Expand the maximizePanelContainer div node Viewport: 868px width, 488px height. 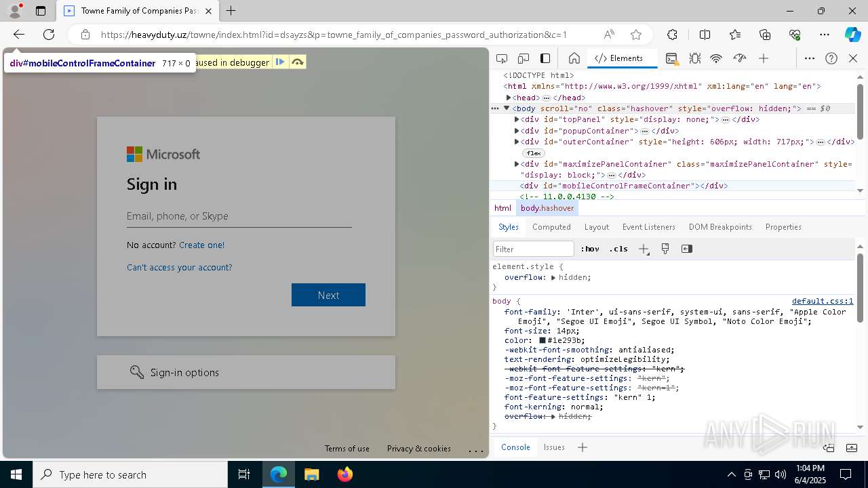(x=517, y=164)
